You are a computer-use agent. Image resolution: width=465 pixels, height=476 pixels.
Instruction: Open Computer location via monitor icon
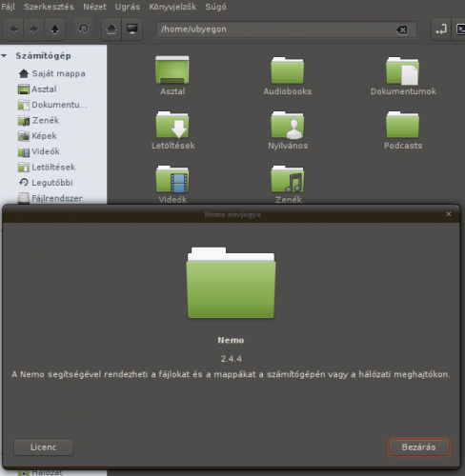[x=131, y=30]
